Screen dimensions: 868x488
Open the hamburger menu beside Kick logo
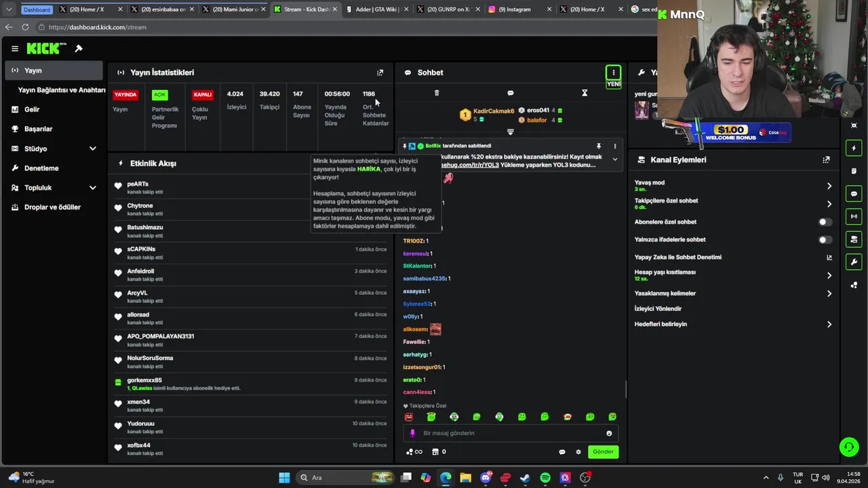(14, 49)
